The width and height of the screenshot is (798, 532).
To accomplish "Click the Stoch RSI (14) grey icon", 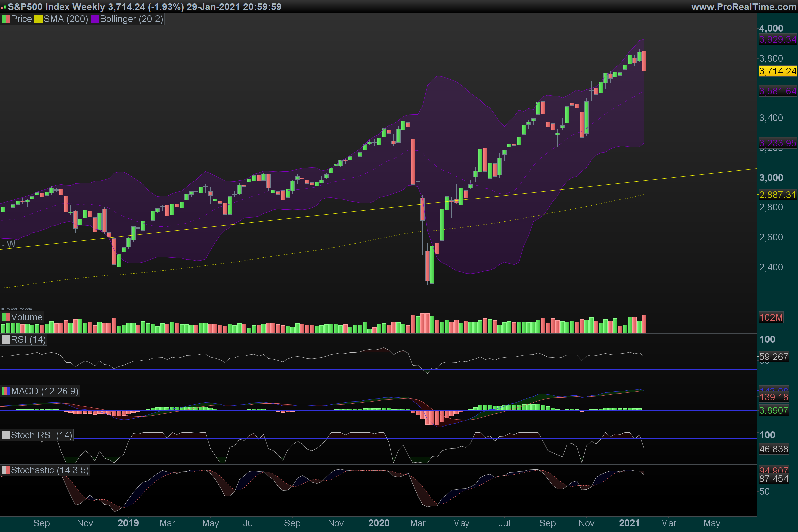I will point(5,435).
